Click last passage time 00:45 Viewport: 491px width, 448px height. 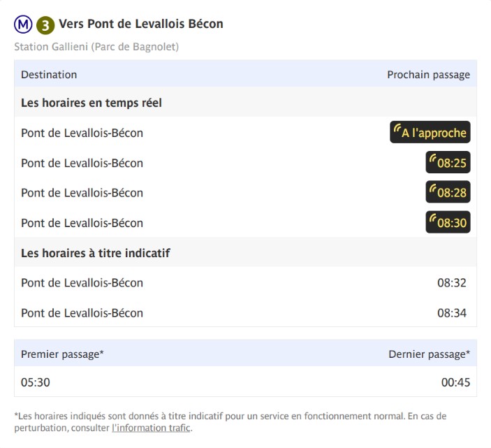455,382
